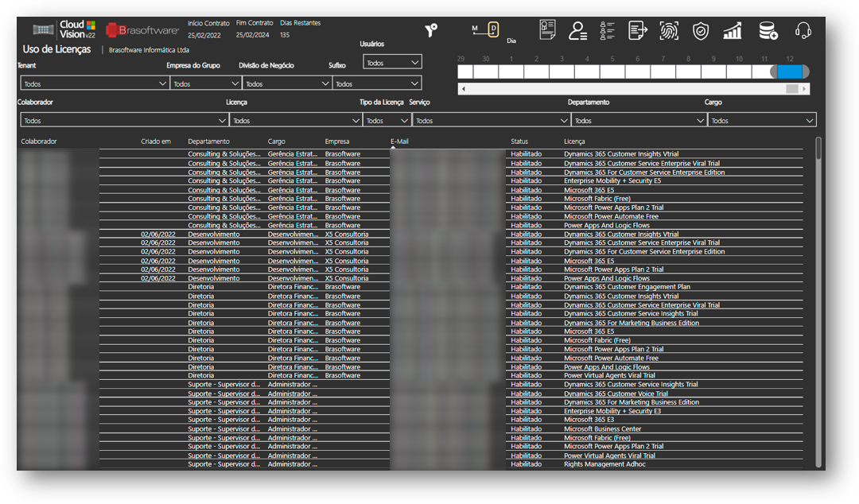The image size is (859, 504).
Task: Click the timeline horizontal scrollbar thumb
Action: (x=792, y=89)
